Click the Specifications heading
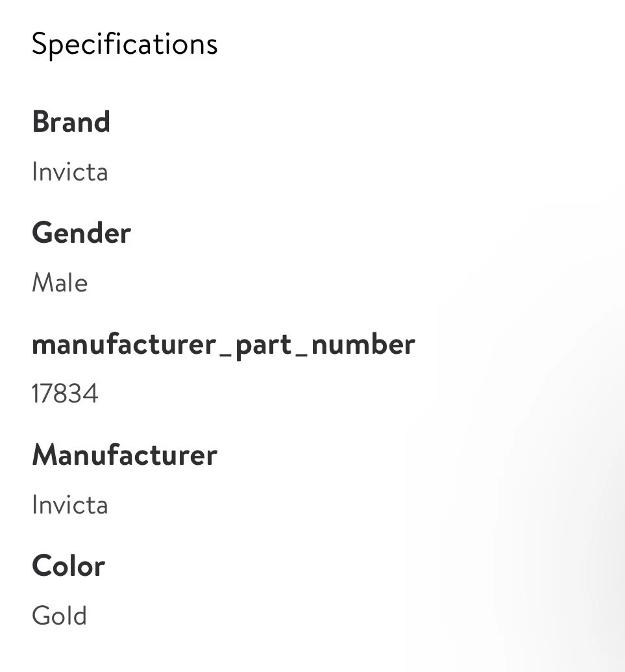 (x=125, y=45)
